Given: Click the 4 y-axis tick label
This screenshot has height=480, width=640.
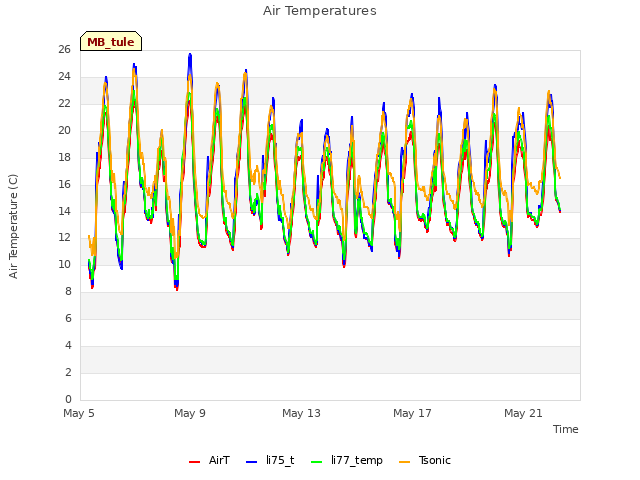Looking at the screenshot, I should pos(68,345).
